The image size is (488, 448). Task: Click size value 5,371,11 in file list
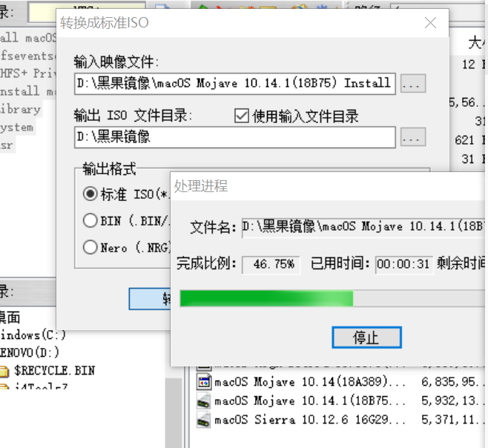click(x=452, y=420)
